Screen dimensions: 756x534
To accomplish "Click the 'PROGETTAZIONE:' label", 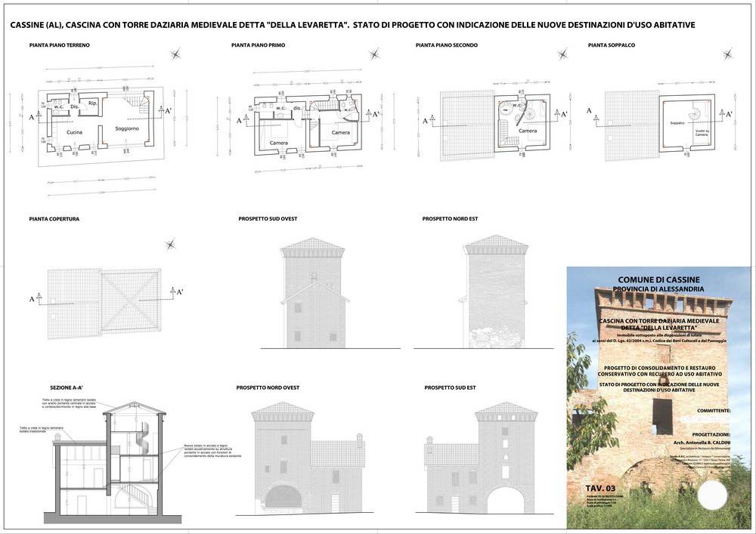I will (x=711, y=434).
